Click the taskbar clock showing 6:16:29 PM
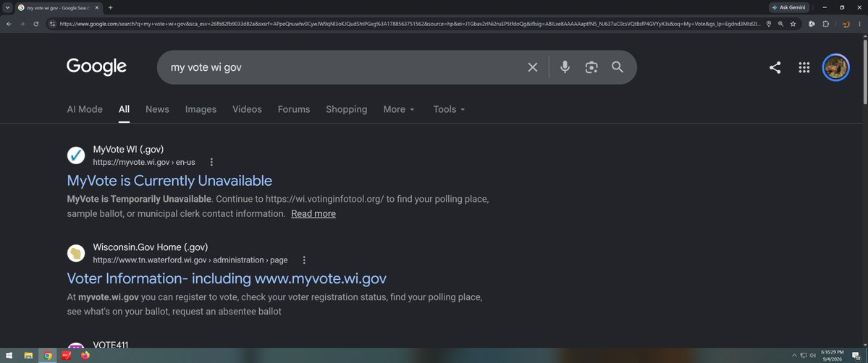The height and width of the screenshot is (363, 868). [x=832, y=355]
